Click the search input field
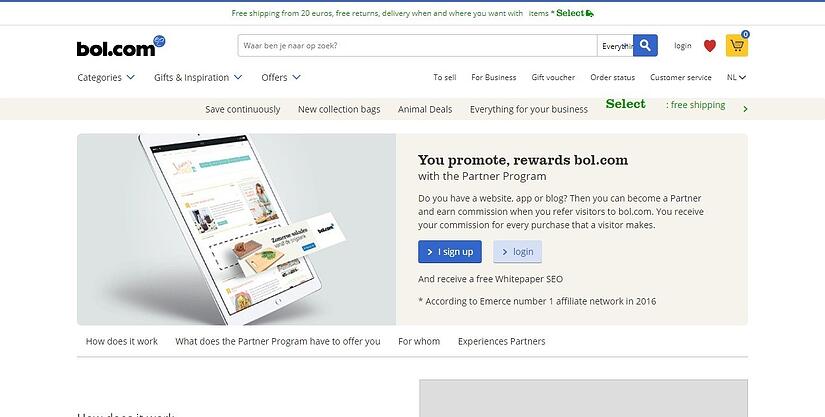This screenshot has height=417, width=825. pos(417,46)
